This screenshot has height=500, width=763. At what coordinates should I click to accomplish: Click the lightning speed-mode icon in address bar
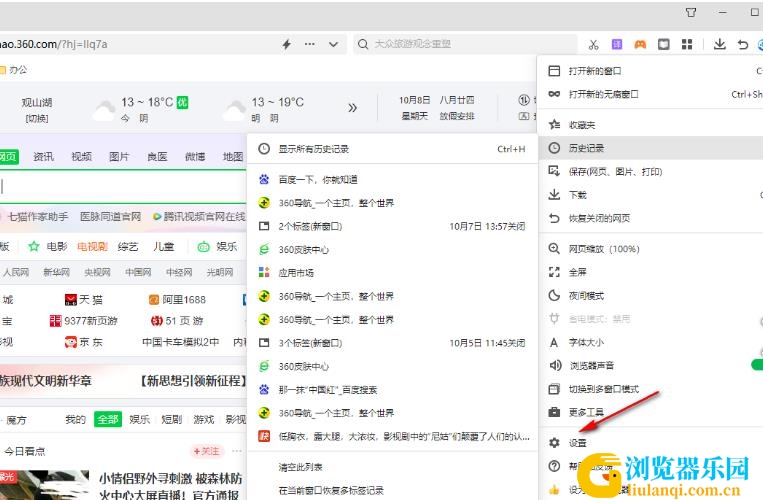(287, 44)
